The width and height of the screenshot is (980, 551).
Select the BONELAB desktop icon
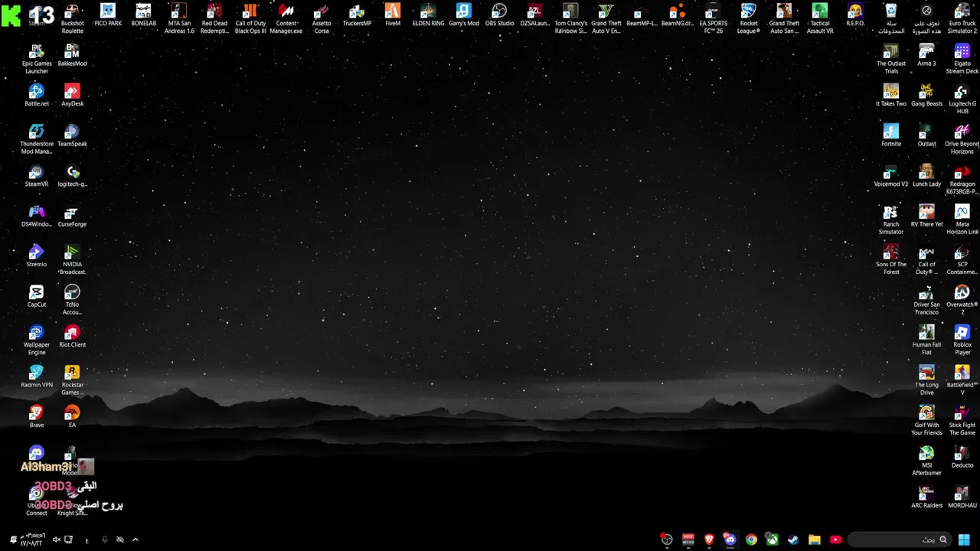[143, 15]
